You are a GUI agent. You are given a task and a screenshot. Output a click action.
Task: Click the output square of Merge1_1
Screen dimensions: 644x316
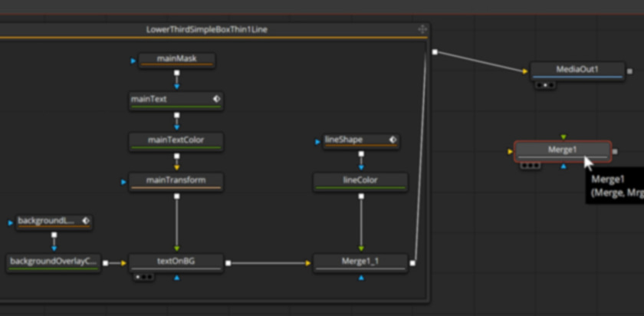[412, 263]
